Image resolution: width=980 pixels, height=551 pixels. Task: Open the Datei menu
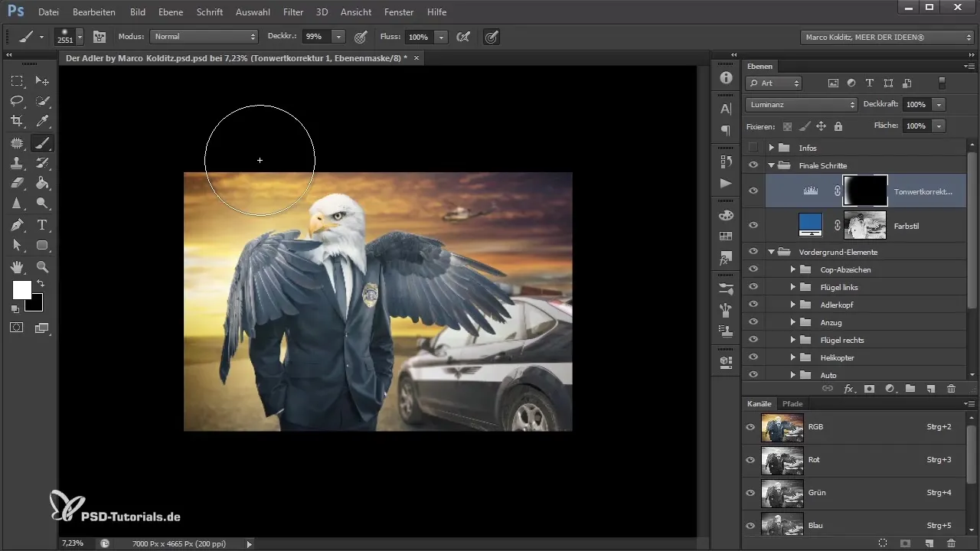[x=48, y=12]
